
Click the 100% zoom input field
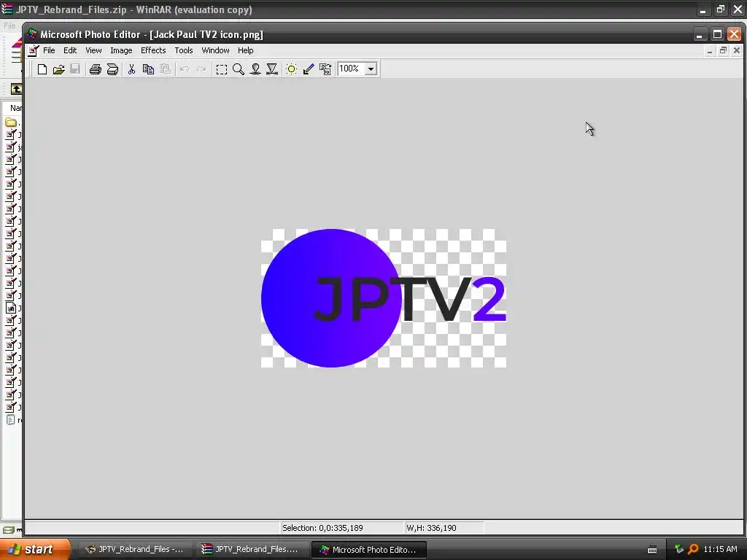(351, 69)
